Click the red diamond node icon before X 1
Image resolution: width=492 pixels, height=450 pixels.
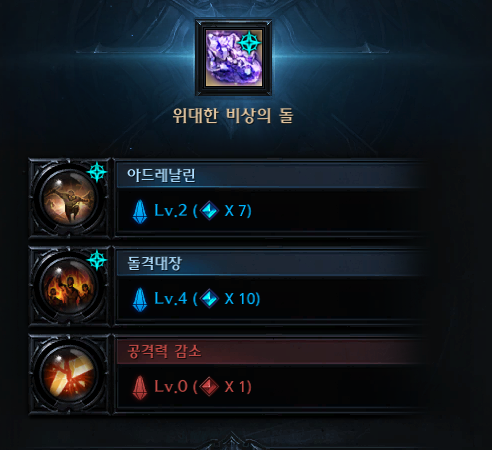coord(209,386)
